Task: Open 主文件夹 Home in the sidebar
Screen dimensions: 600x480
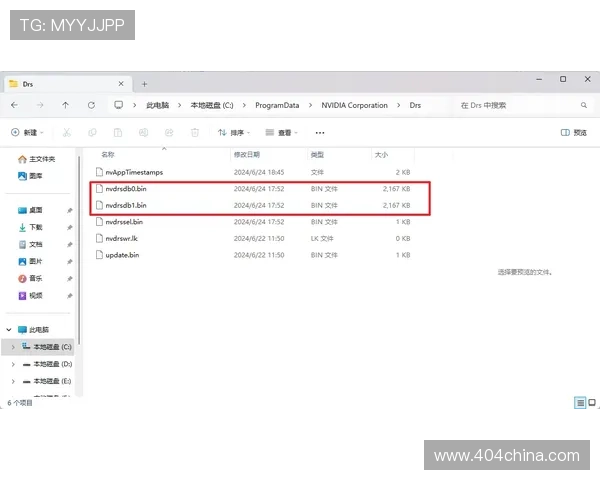Action: click(37, 159)
